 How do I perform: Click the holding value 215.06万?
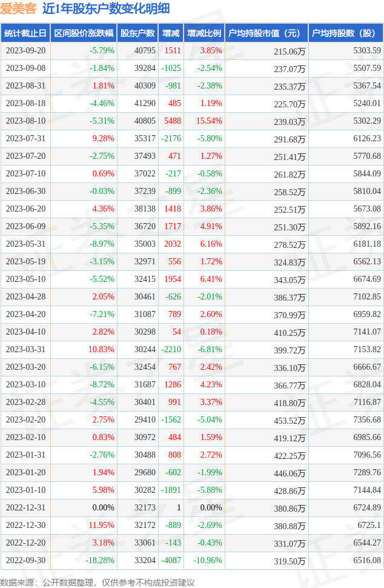tap(290, 52)
